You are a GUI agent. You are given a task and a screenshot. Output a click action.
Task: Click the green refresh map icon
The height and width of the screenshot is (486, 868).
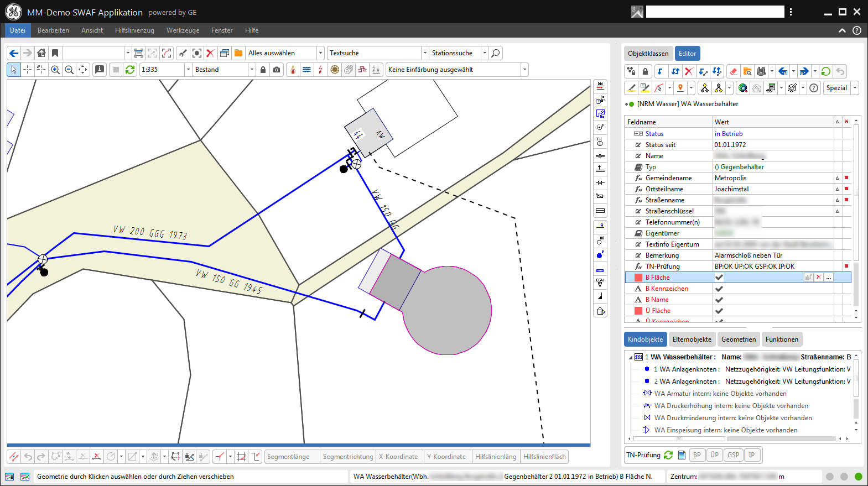coord(130,70)
